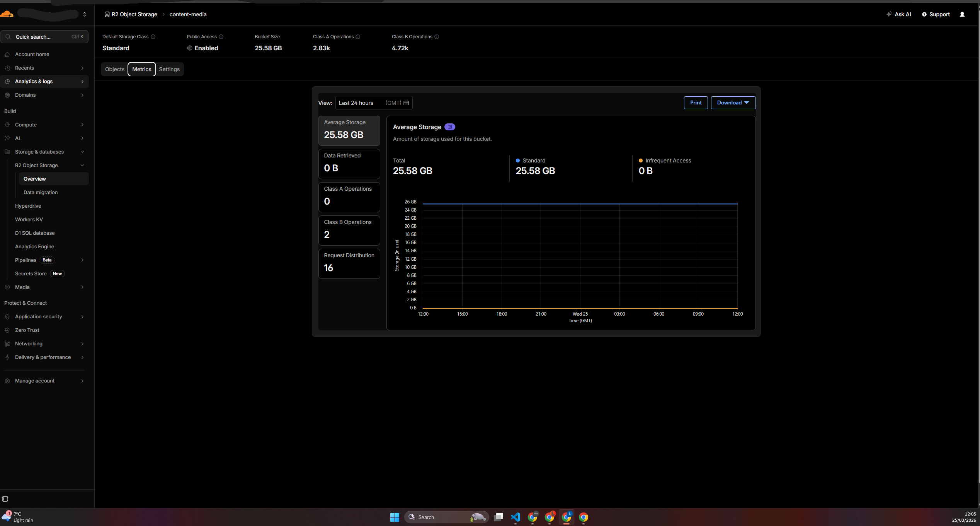This screenshot has width=980, height=526.
Task: Click the blue Standard legend color dot
Action: pyautogui.click(x=518, y=161)
